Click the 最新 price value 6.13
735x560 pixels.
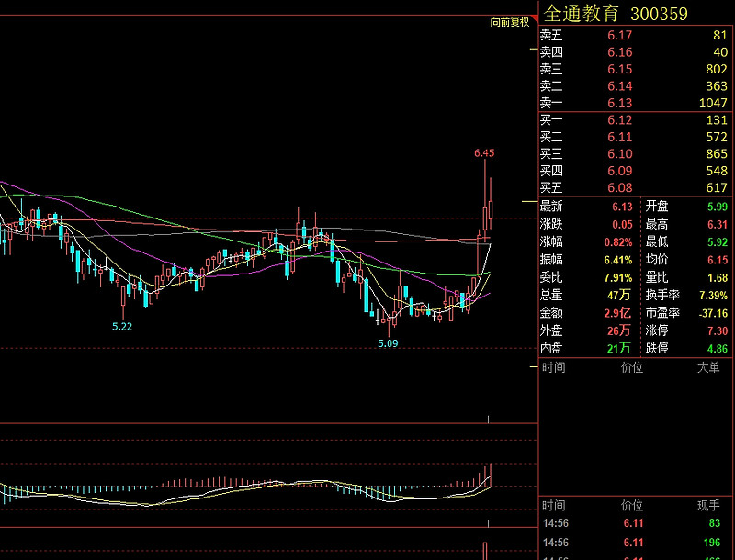622,207
